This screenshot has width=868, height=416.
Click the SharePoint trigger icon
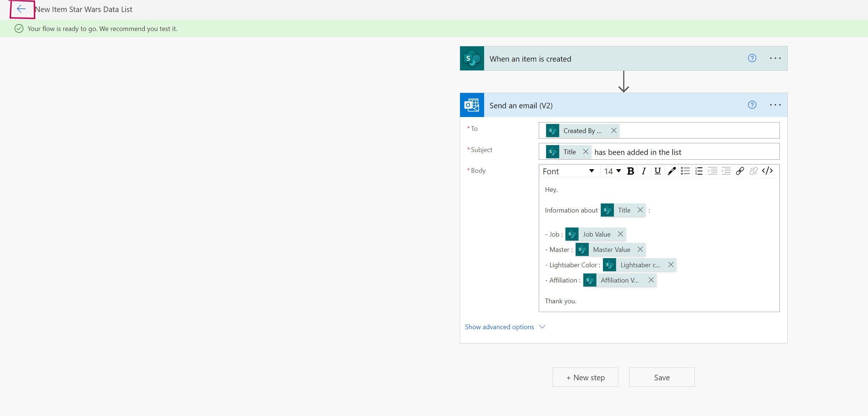pos(472,58)
